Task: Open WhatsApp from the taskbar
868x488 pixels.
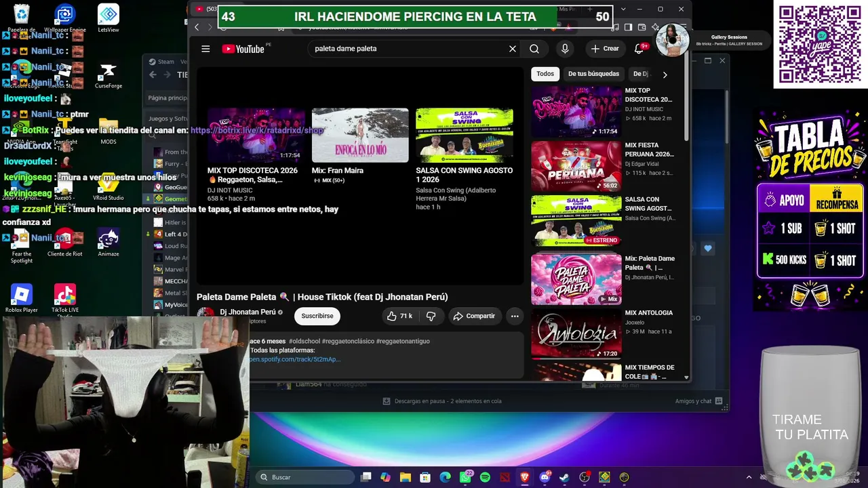Action: coord(465,477)
